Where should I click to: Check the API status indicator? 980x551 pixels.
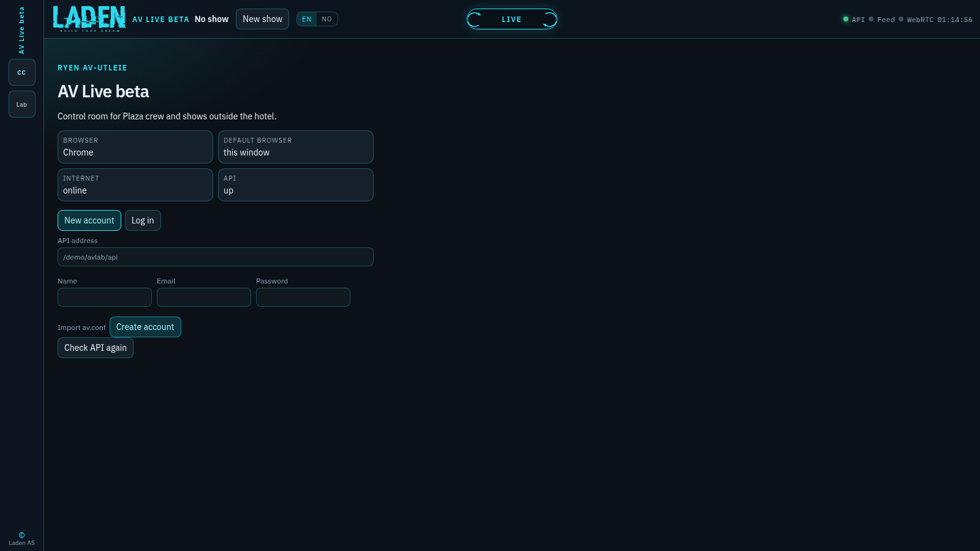click(x=854, y=20)
